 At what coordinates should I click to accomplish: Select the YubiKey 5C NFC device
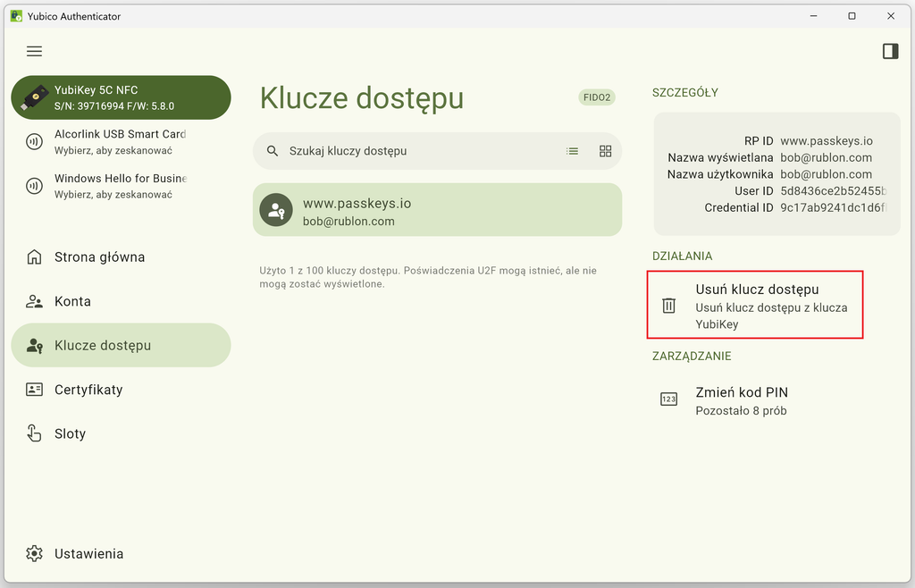121,97
